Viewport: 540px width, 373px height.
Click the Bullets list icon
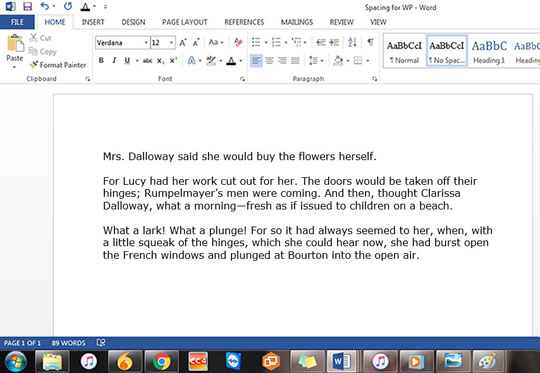[256, 42]
